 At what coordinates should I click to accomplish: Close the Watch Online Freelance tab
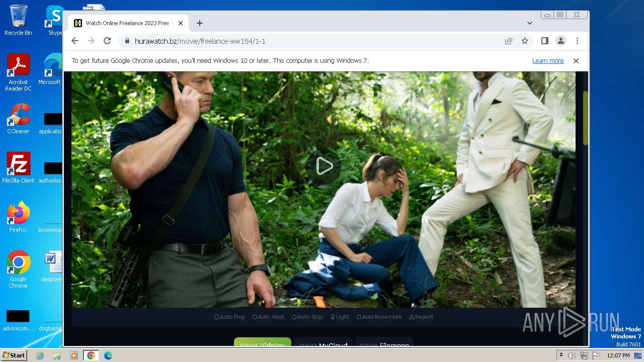181,23
